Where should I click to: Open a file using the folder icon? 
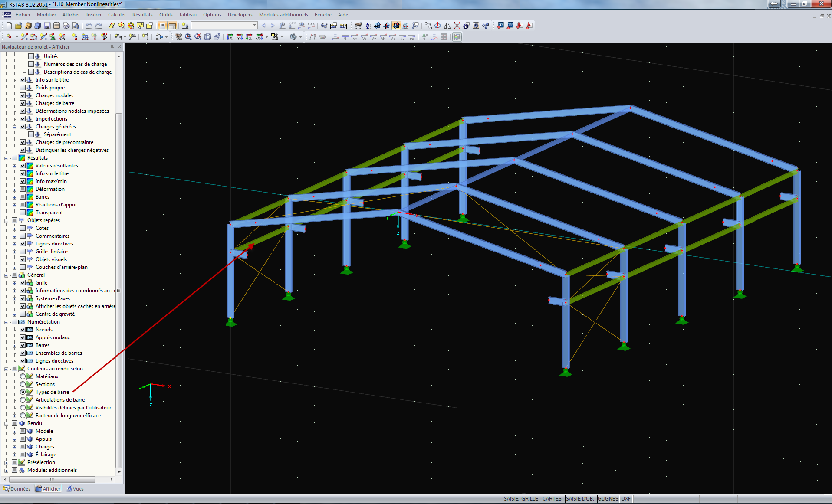pyautogui.click(x=18, y=26)
